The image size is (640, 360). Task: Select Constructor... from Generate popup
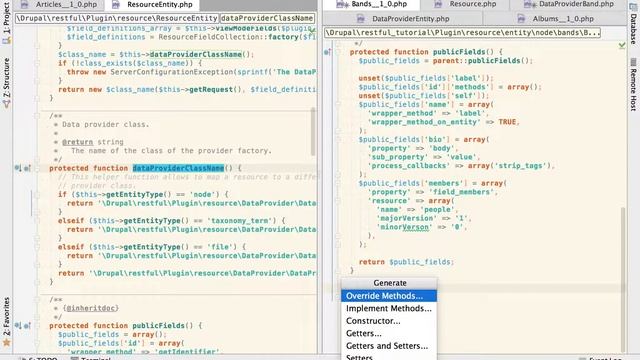pyautogui.click(x=389, y=321)
